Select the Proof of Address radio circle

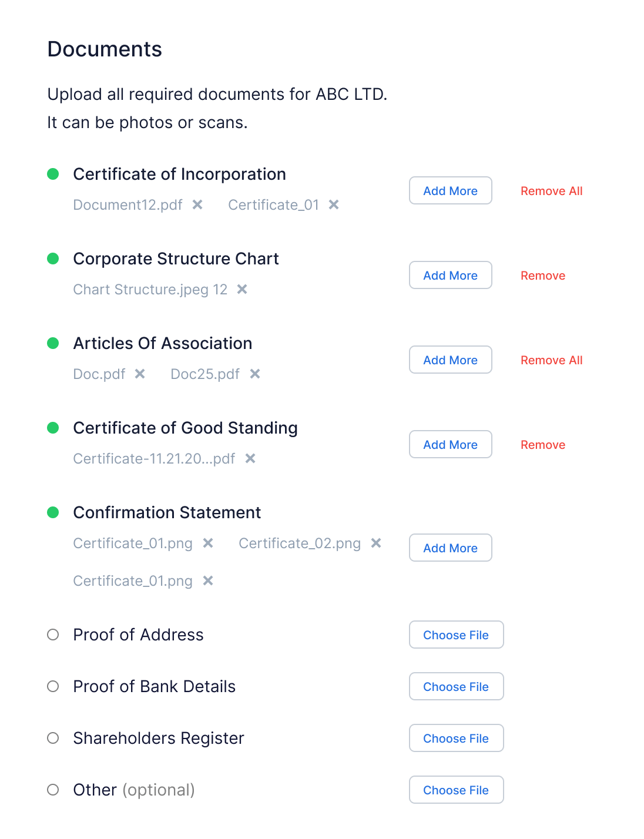(x=53, y=635)
